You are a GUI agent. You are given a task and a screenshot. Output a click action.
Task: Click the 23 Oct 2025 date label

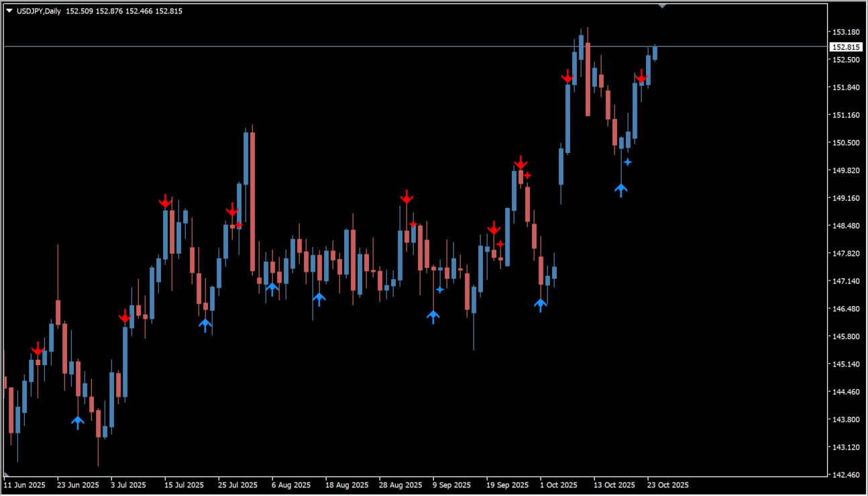667,485
